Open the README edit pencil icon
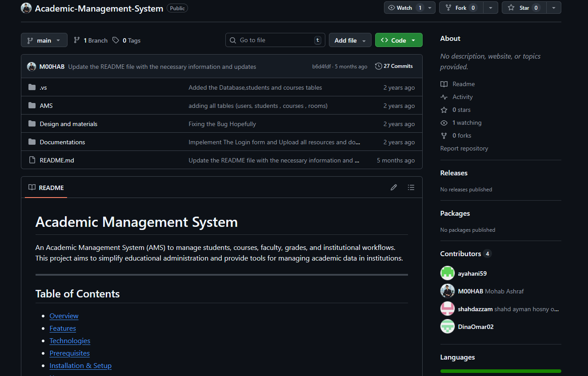Image resolution: width=588 pixels, height=376 pixels. (394, 187)
